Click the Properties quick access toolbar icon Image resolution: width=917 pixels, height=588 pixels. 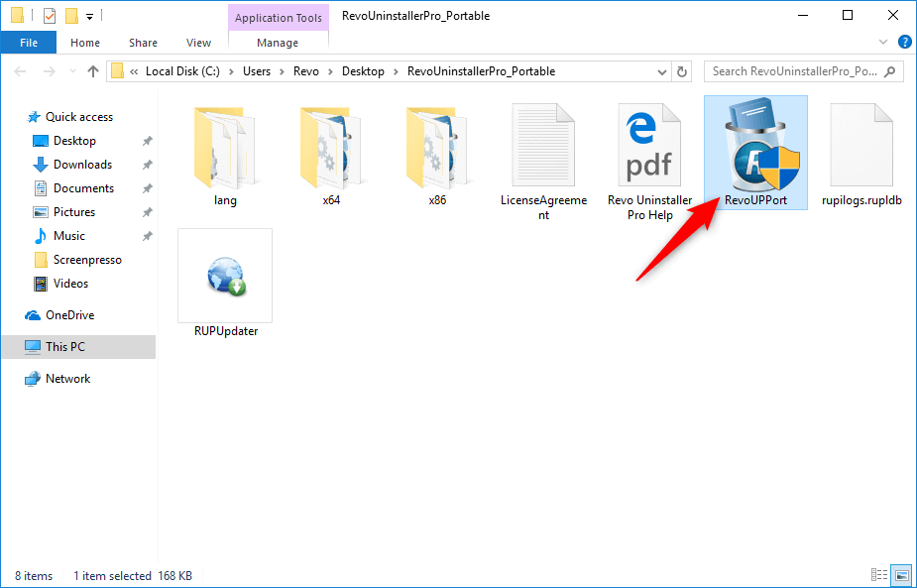(x=51, y=16)
